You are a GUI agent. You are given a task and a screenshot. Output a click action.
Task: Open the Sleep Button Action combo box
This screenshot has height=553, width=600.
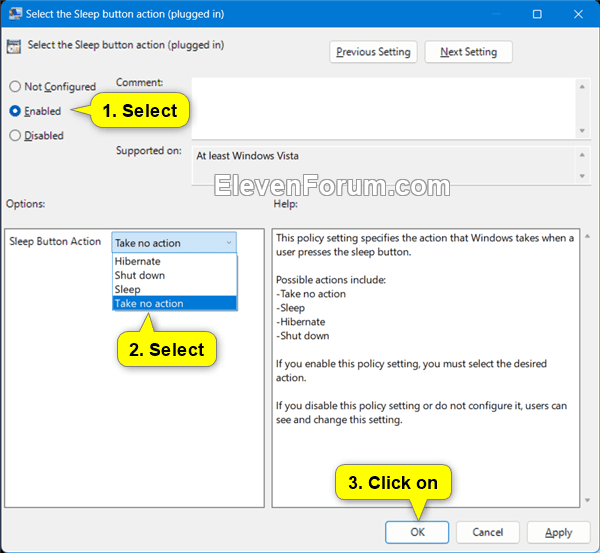174,243
